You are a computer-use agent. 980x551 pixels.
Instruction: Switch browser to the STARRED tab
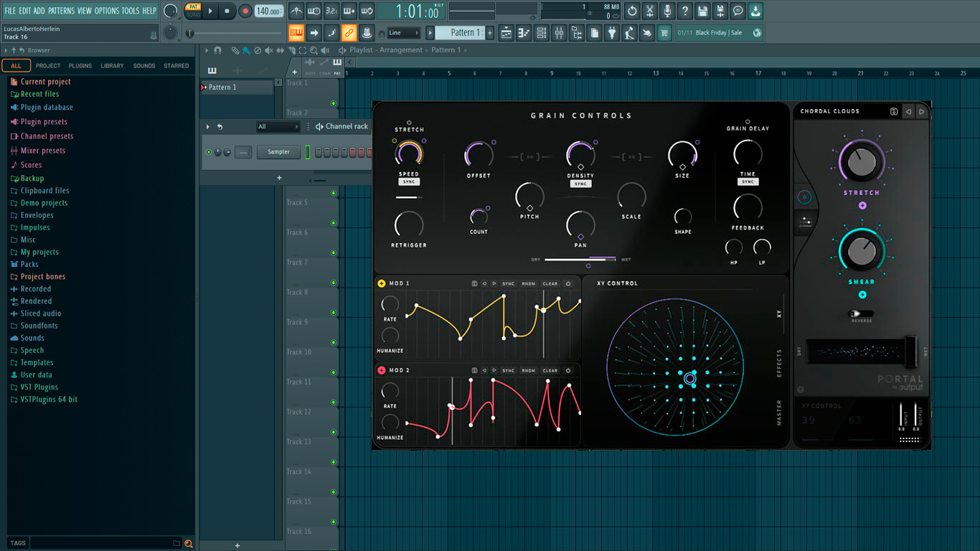176,65
